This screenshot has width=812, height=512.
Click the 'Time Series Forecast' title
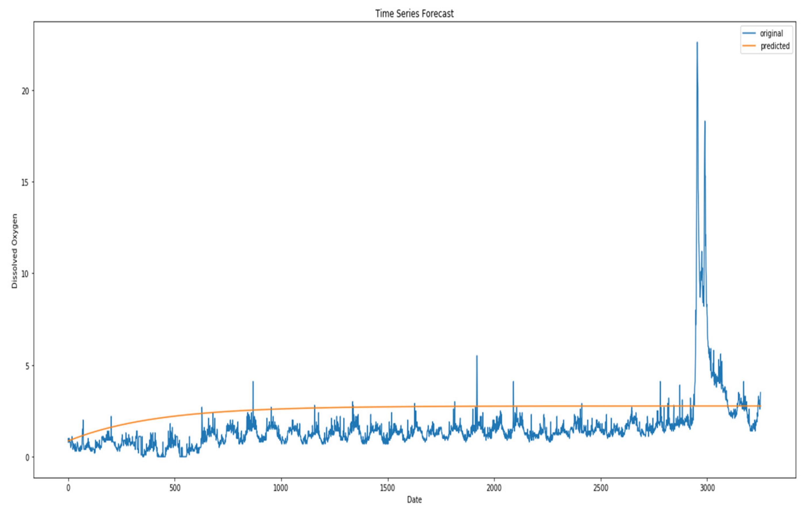point(414,14)
